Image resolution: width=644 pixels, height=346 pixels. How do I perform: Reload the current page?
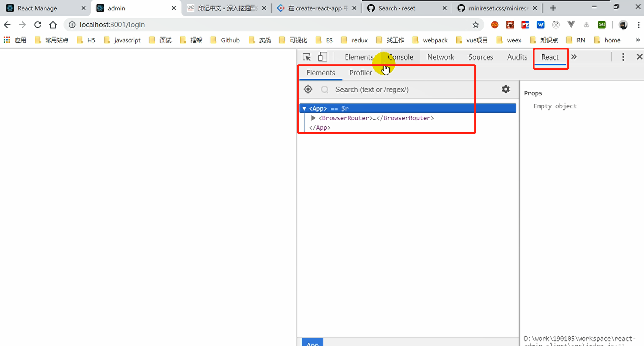38,25
